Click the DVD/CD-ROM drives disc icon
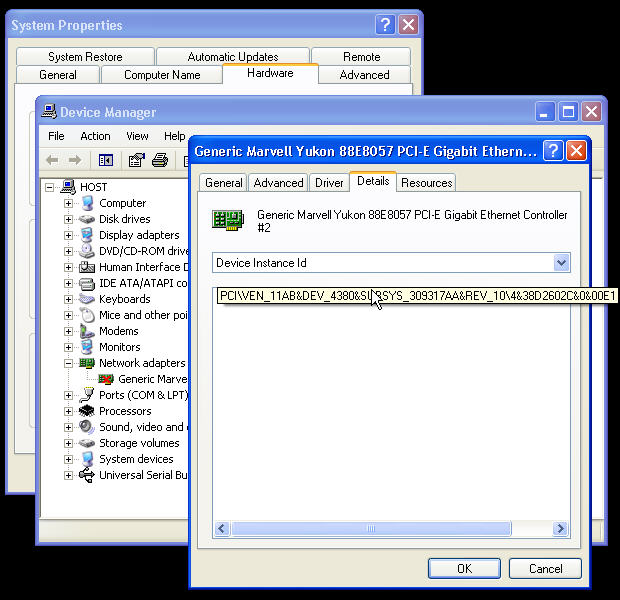 click(87, 251)
